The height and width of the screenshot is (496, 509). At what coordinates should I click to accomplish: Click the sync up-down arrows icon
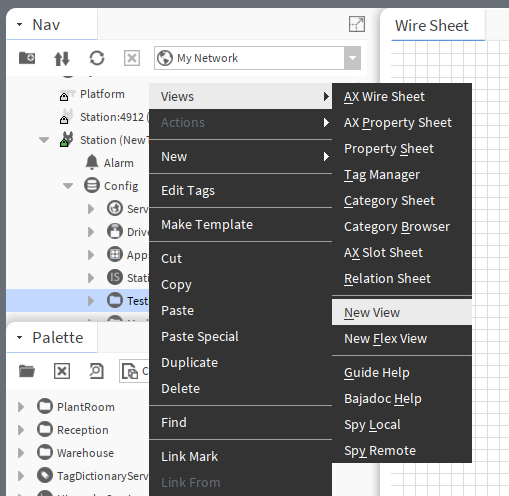[62, 58]
